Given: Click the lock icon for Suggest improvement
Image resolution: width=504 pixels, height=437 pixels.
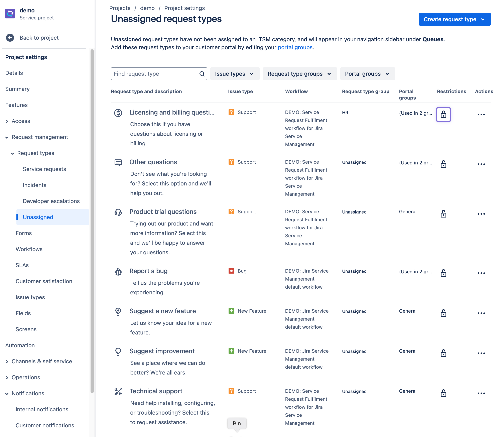Looking at the screenshot, I should click(443, 353).
